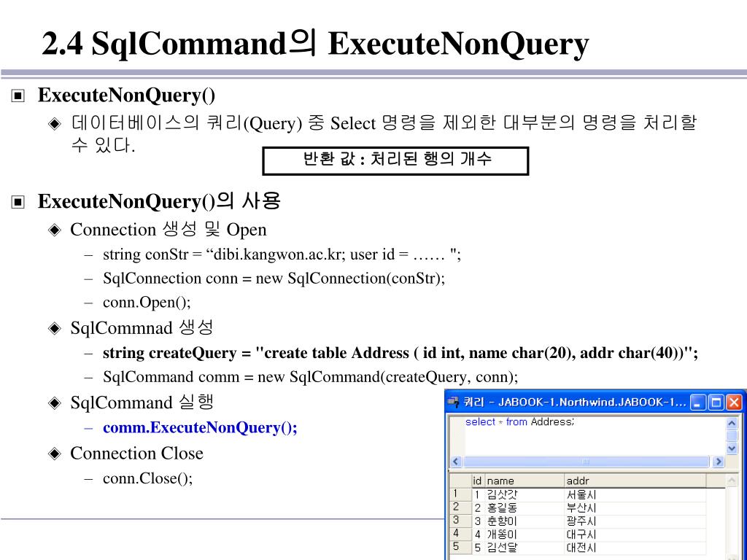This screenshot has height=560, width=747.
Task: Click the query editor scroll-down arrow
Action: pyautogui.click(x=732, y=448)
